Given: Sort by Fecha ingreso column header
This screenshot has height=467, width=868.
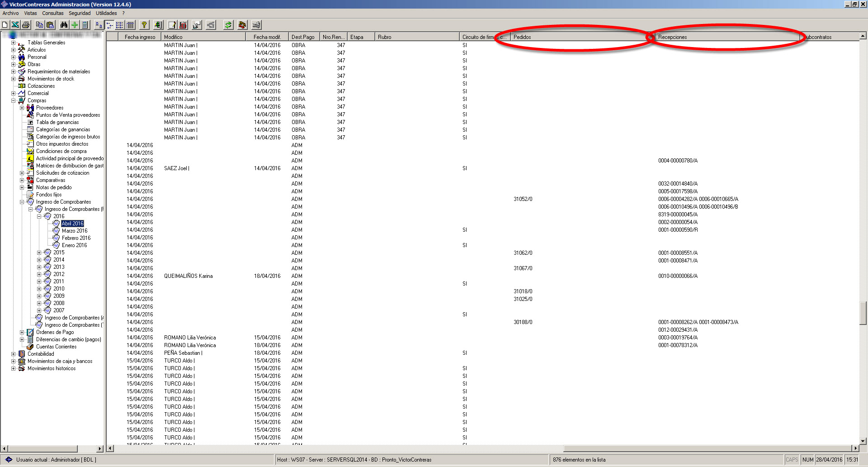Looking at the screenshot, I should pos(140,37).
